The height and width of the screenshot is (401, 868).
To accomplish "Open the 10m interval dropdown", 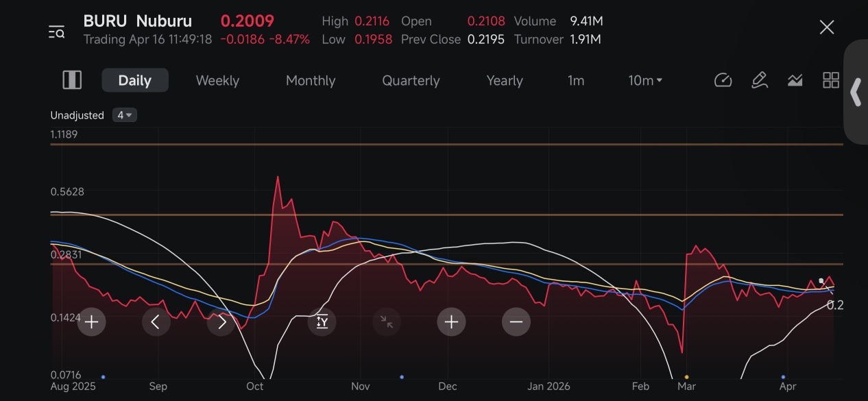I will (645, 80).
